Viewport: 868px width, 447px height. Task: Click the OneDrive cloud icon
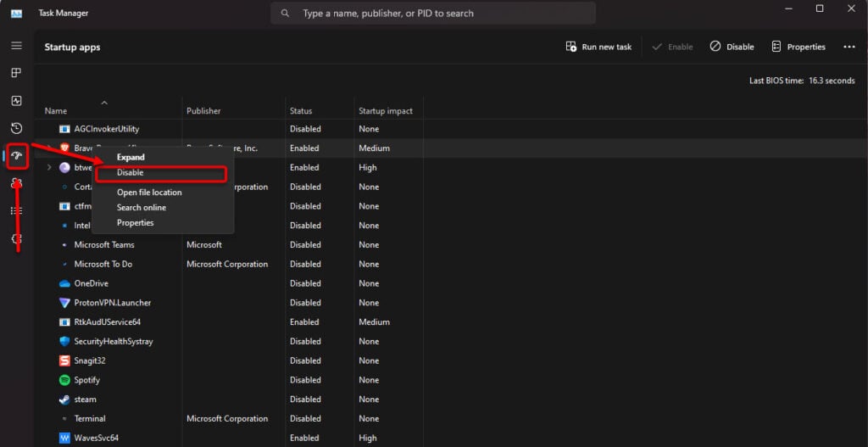tap(64, 283)
